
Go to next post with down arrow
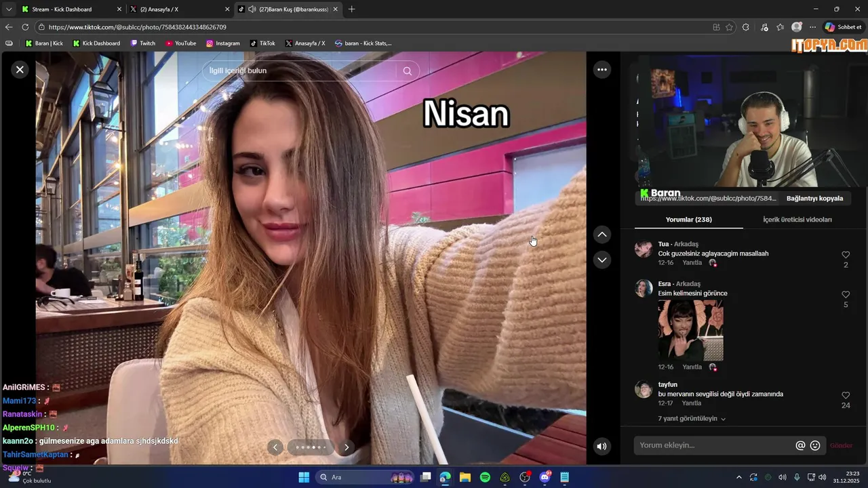click(x=601, y=260)
